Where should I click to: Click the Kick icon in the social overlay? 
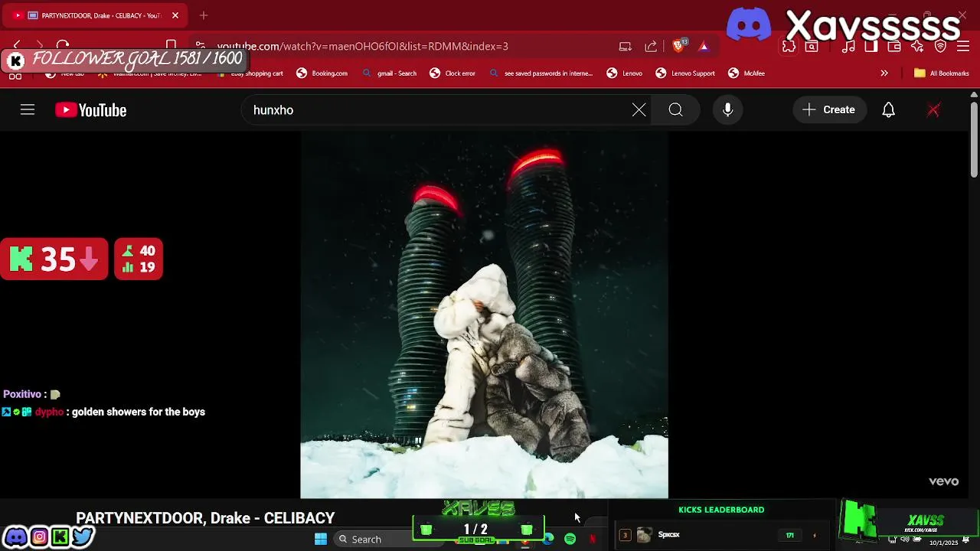tap(60, 537)
